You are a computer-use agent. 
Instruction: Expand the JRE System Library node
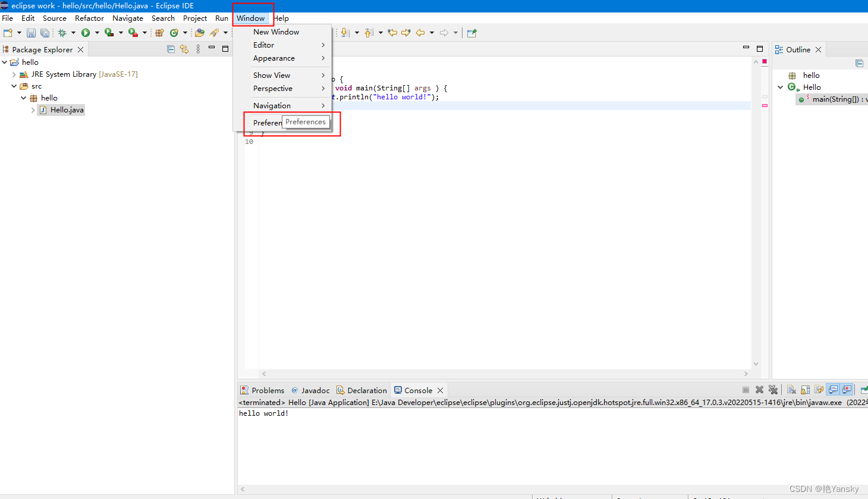click(13, 74)
